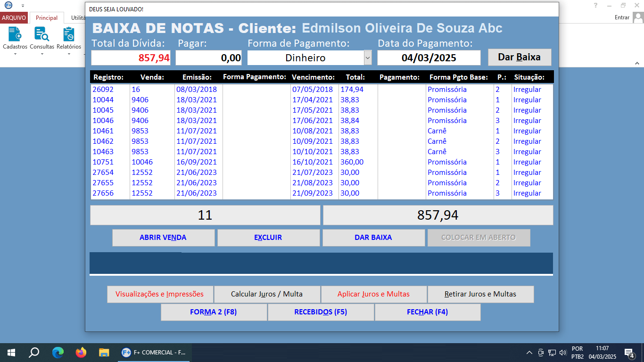Click Visualizações e Impressões button
The width and height of the screenshot is (644, 362).
click(160, 294)
